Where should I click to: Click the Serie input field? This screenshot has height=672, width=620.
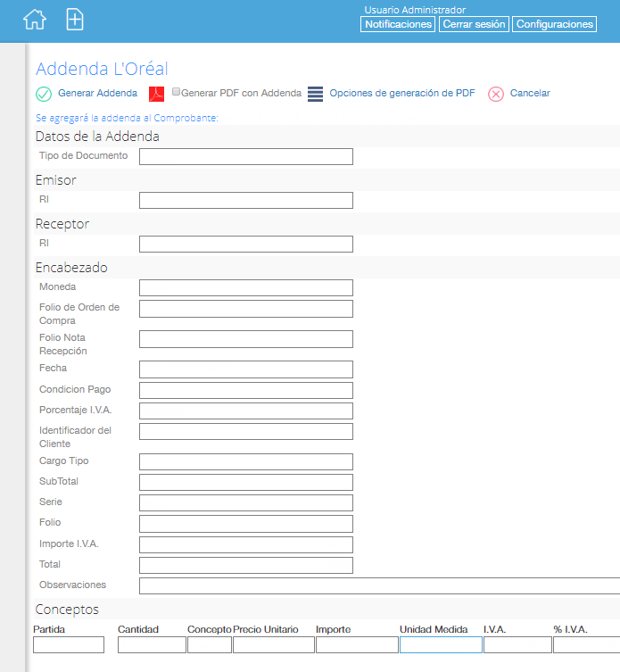click(x=246, y=503)
